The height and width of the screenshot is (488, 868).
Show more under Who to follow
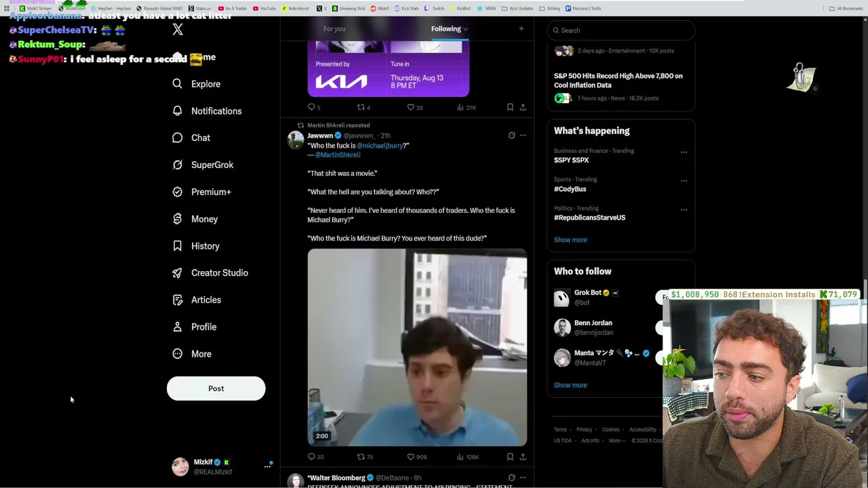click(x=570, y=385)
